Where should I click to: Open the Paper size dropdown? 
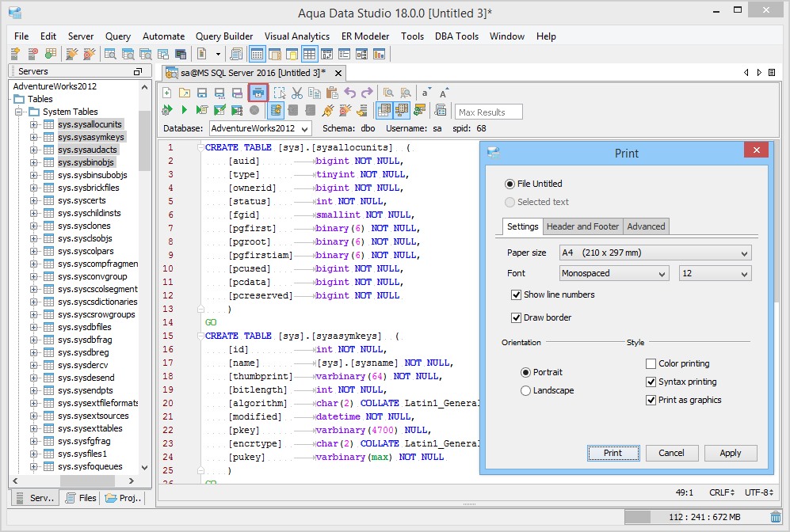click(655, 253)
